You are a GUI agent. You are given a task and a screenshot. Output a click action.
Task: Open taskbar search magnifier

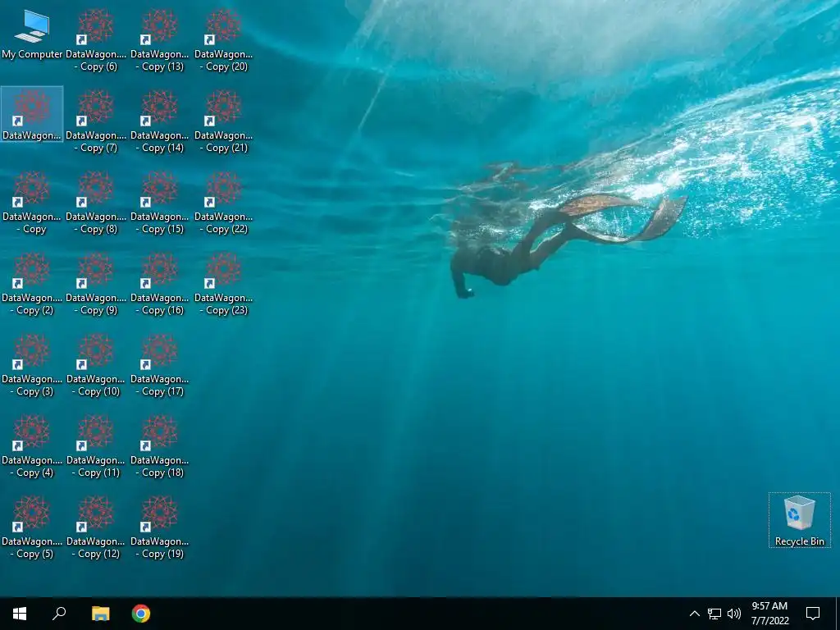click(x=59, y=614)
